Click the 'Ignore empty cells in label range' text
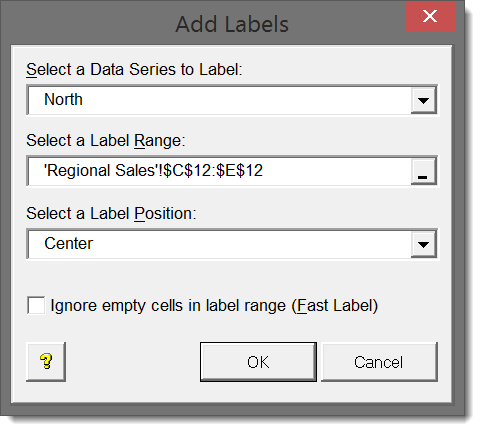The height and width of the screenshot is (431, 480). [168, 306]
